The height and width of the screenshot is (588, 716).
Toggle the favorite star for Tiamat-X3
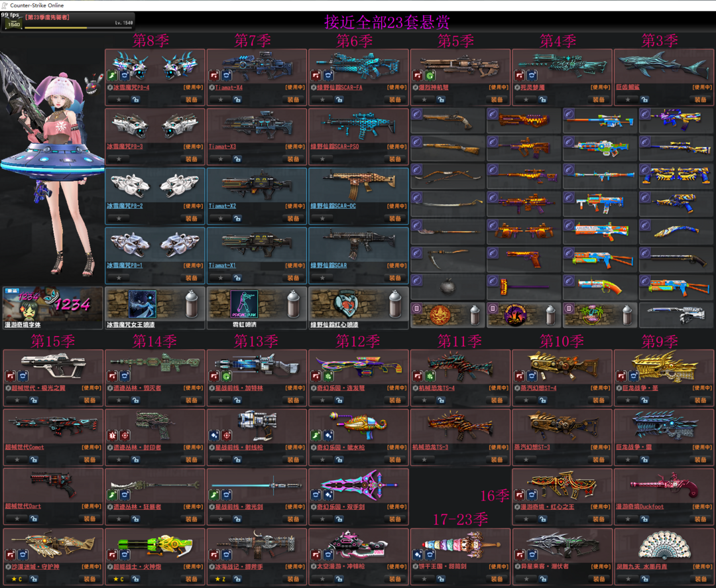pos(220,159)
